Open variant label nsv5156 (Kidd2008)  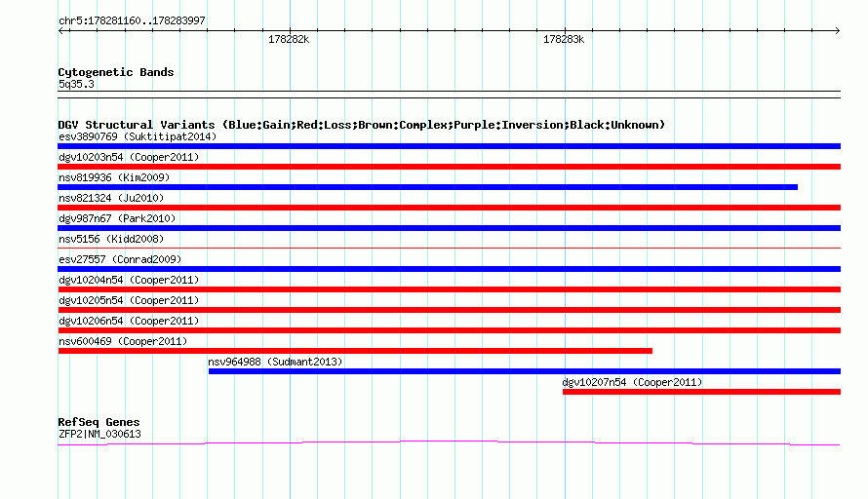click(111, 239)
